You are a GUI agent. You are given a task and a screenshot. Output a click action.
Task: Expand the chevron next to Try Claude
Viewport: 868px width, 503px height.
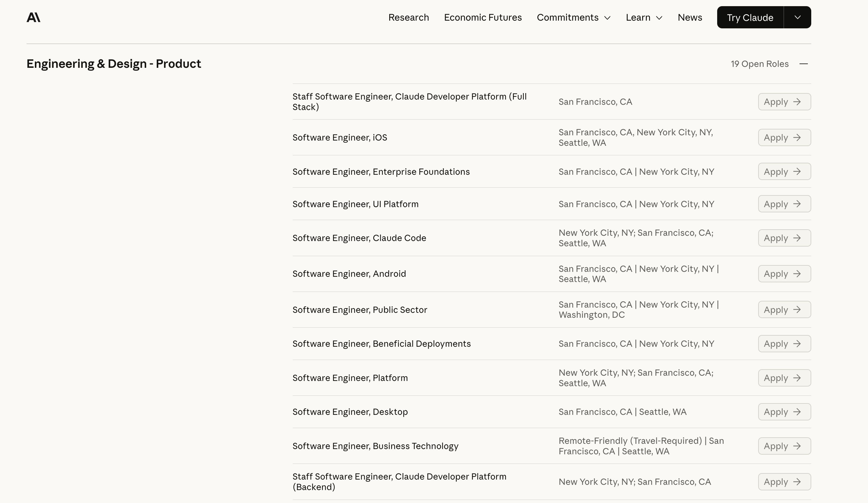tap(798, 17)
